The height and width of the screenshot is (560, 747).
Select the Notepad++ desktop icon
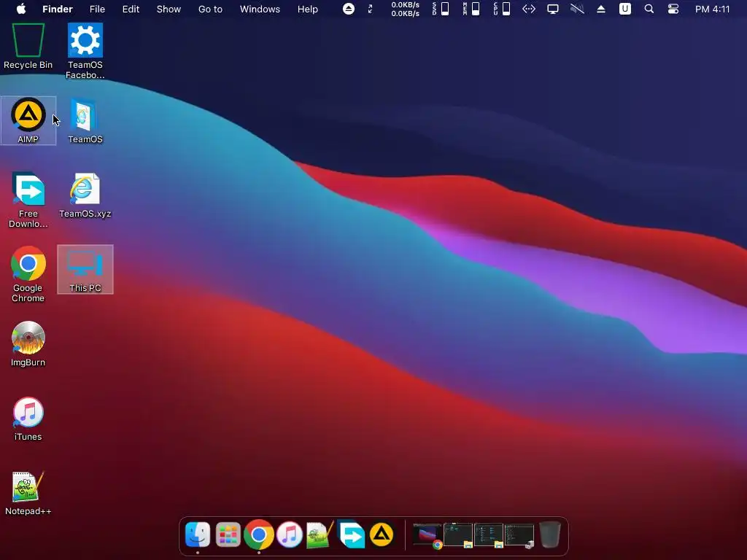click(x=28, y=494)
